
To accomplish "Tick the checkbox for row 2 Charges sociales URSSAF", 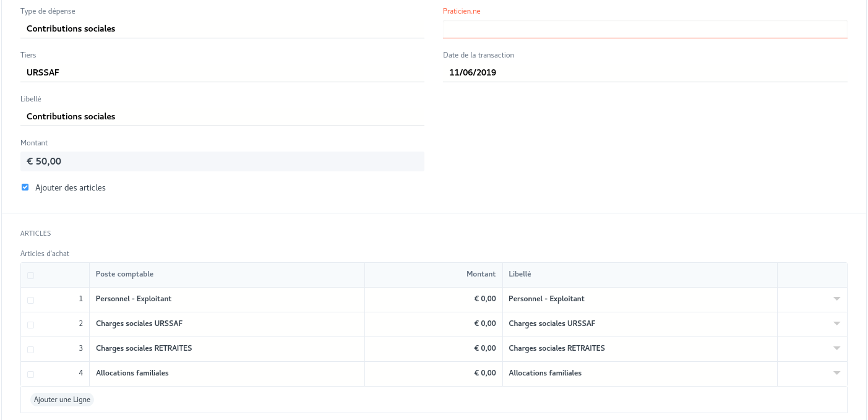I will pyautogui.click(x=31, y=325).
